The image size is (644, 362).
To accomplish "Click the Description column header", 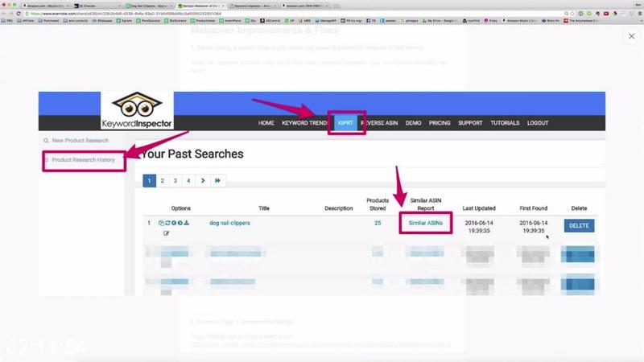I will pyautogui.click(x=338, y=208).
